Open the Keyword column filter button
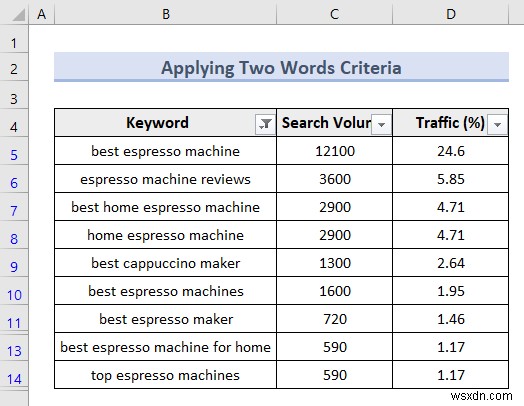 tap(265, 124)
